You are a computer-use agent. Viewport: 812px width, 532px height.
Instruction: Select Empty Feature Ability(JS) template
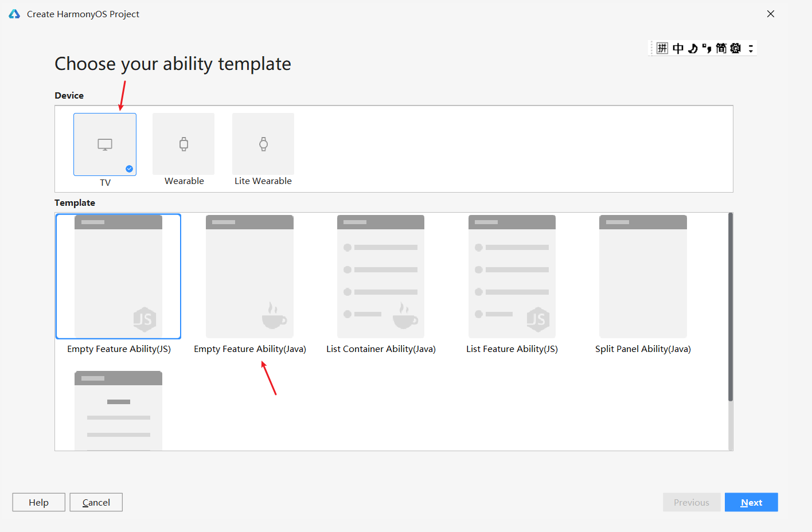tap(118, 276)
